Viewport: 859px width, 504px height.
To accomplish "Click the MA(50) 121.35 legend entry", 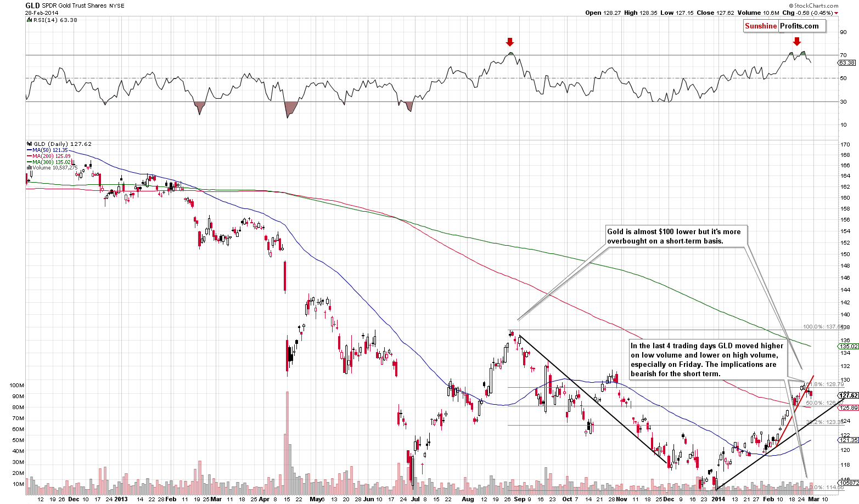I will [x=50, y=150].
